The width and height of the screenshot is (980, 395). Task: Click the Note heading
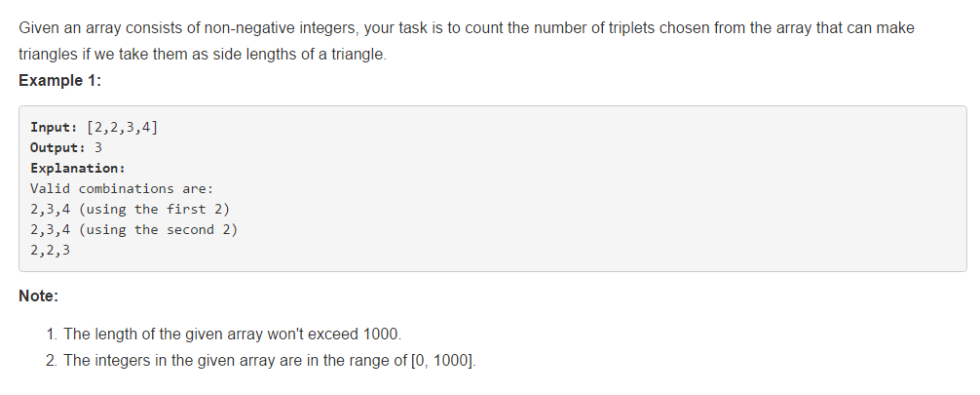[x=39, y=296]
